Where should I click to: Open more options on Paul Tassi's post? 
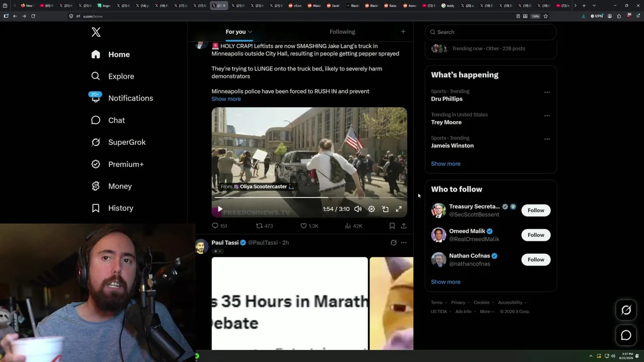click(x=404, y=243)
